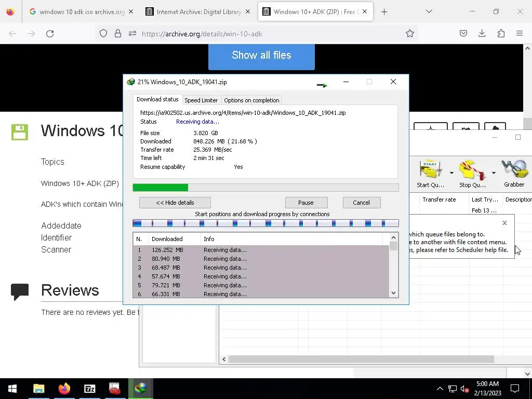Viewport: 532px width, 399px height.
Task: Open Start Queue dropdown arrow
Action: [x=451, y=172]
